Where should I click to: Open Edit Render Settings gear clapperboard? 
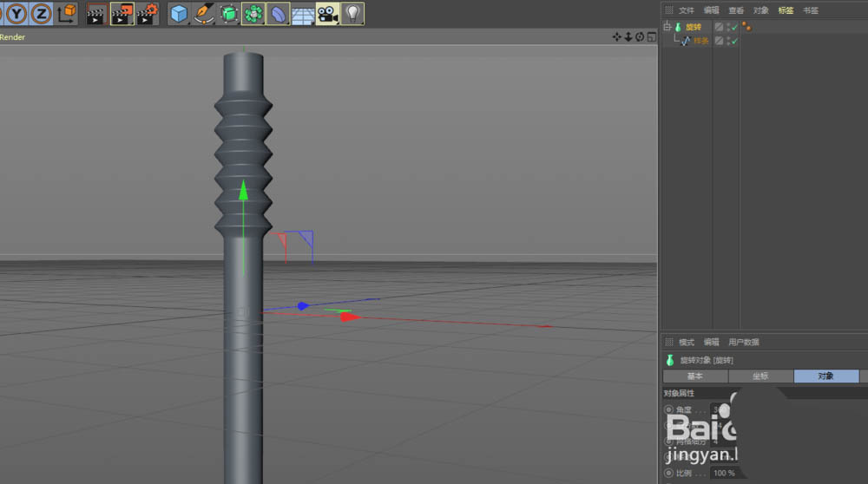click(x=148, y=13)
